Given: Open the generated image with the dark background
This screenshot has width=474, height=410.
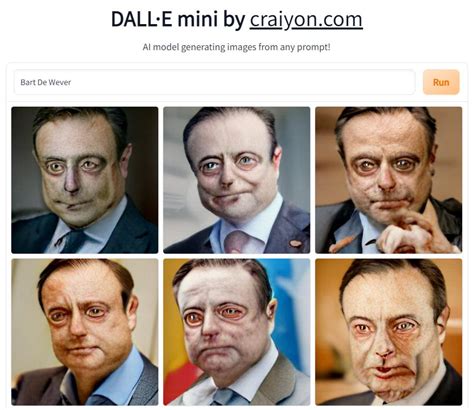Looking at the screenshot, I should tap(85, 180).
